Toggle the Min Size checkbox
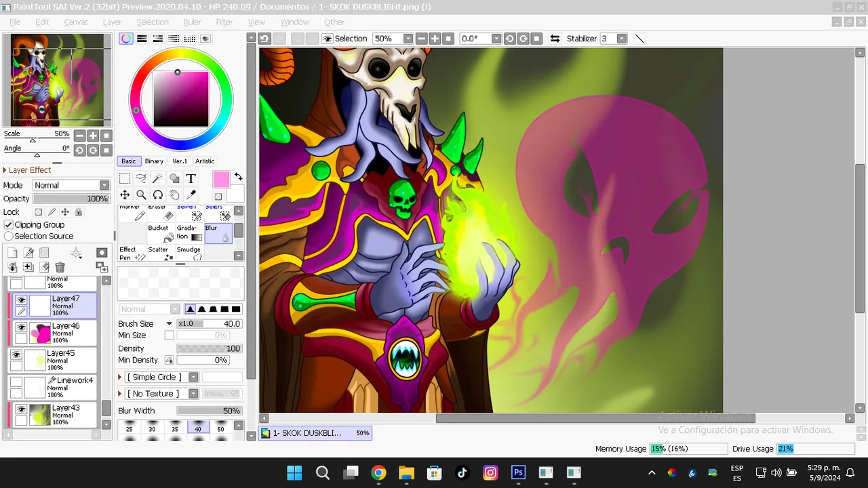This screenshot has width=868, height=488. click(169, 335)
